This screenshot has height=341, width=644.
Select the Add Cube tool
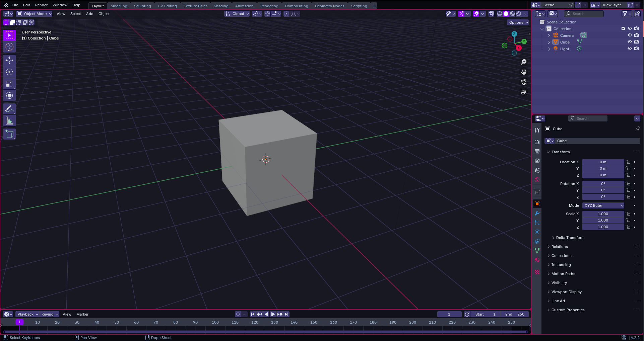(x=9, y=134)
